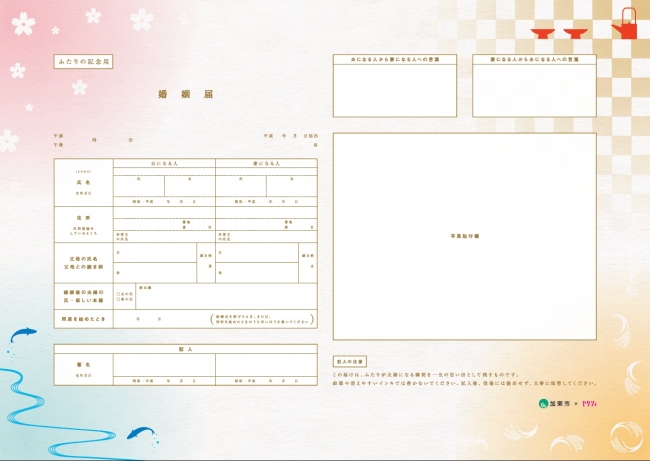Click the ふたりの記念用 label box

[84, 62]
